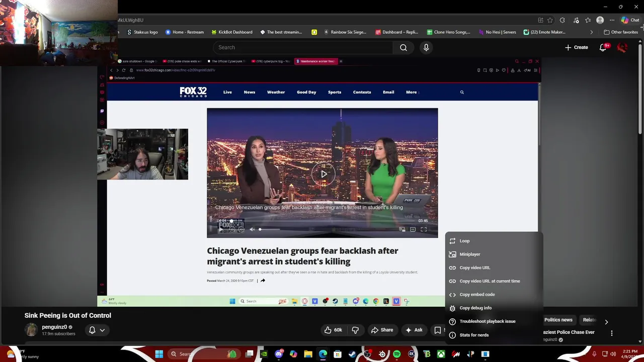Open Microsoft Store from the taskbar
The image size is (644, 362).
click(x=338, y=354)
